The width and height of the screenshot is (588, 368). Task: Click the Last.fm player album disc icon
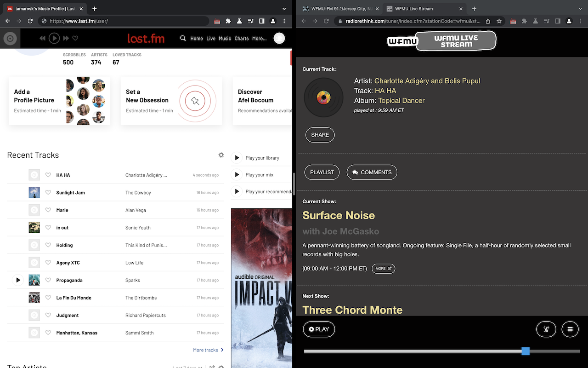pyautogui.click(x=10, y=39)
